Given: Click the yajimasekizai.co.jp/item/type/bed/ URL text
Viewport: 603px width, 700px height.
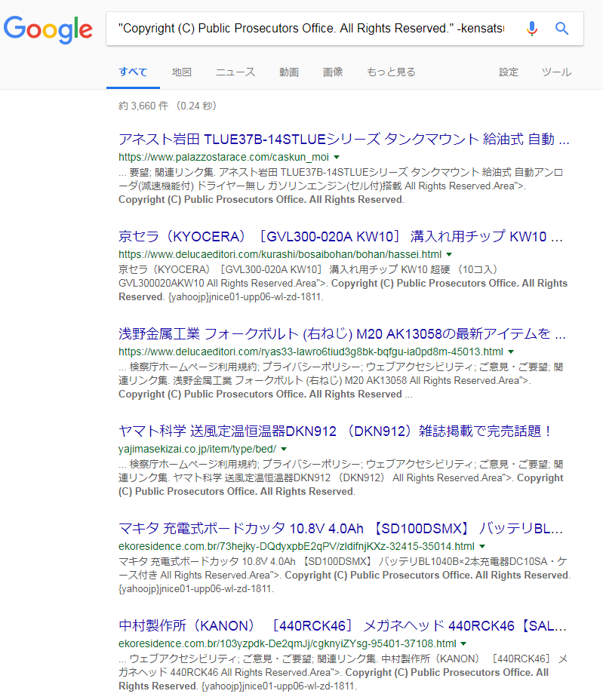Looking at the screenshot, I should [x=197, y=449].
